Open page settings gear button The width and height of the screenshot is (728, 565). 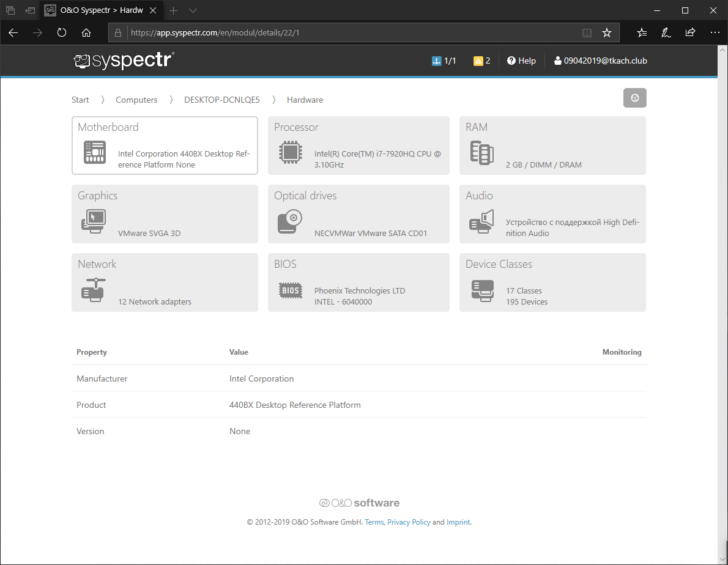(634, 98)
